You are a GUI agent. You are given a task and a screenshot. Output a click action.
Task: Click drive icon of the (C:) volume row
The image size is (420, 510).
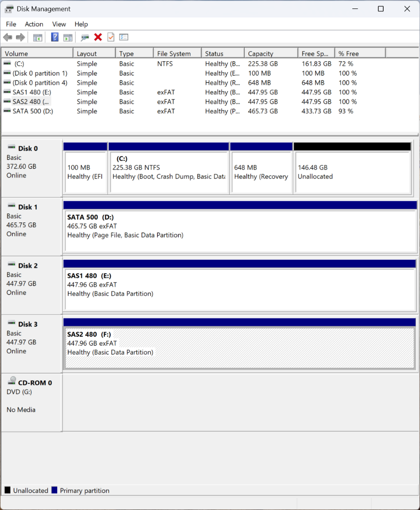point(7,63)
